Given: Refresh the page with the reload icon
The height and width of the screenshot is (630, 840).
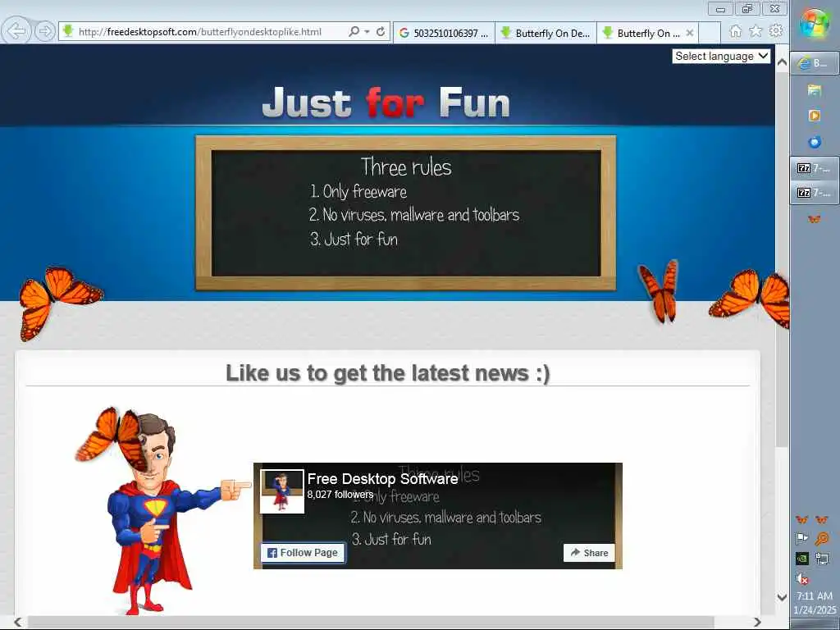Looking at the screenshot, I should point(381,32).
